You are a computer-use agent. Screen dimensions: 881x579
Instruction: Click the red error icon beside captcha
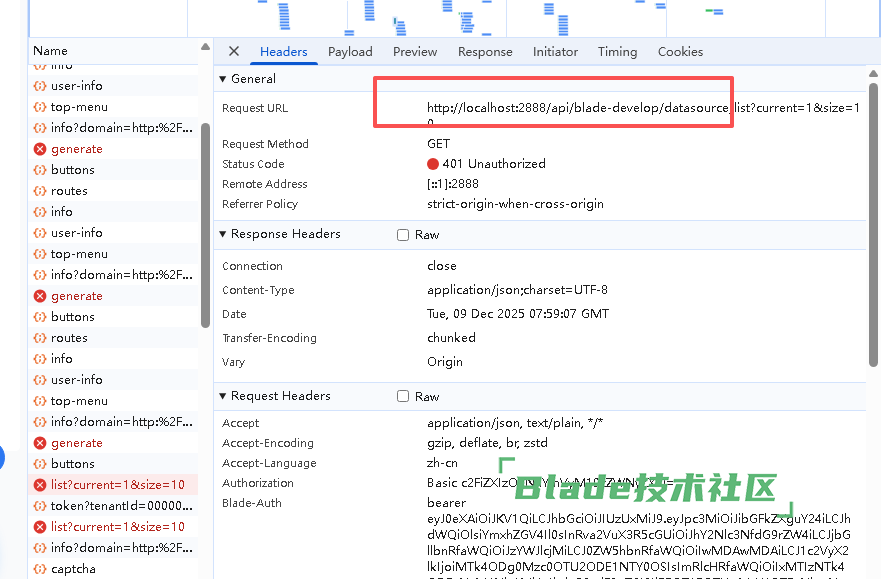[x=40, y=569]
